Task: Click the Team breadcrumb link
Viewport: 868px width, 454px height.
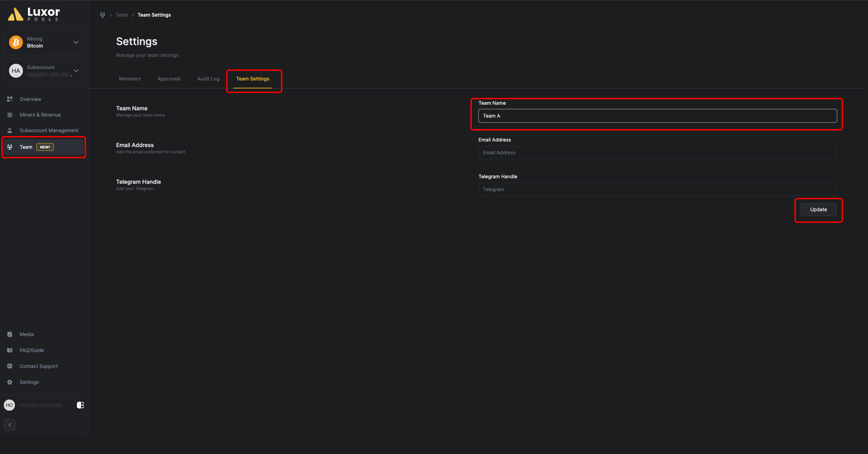Action: 122,15
